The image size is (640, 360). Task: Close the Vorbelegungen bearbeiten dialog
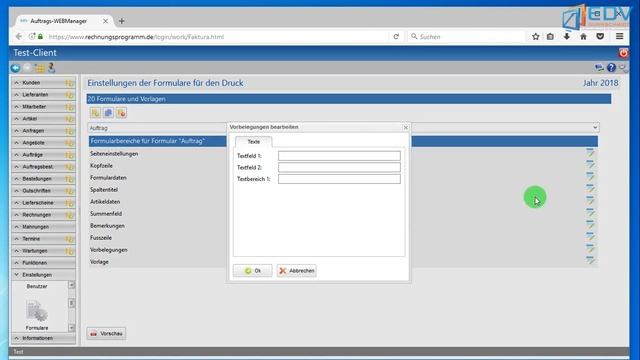[405, 127]
